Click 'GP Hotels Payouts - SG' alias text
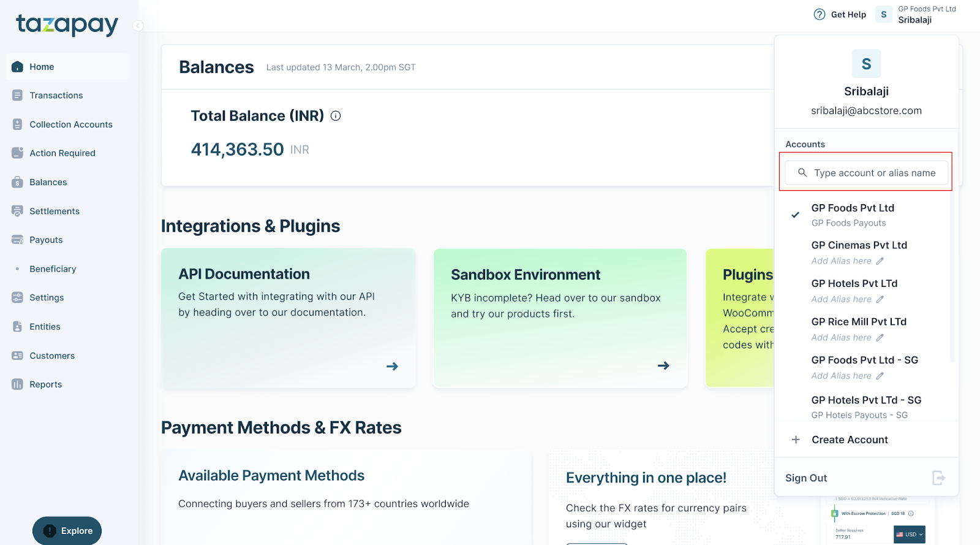 [859, 415]
